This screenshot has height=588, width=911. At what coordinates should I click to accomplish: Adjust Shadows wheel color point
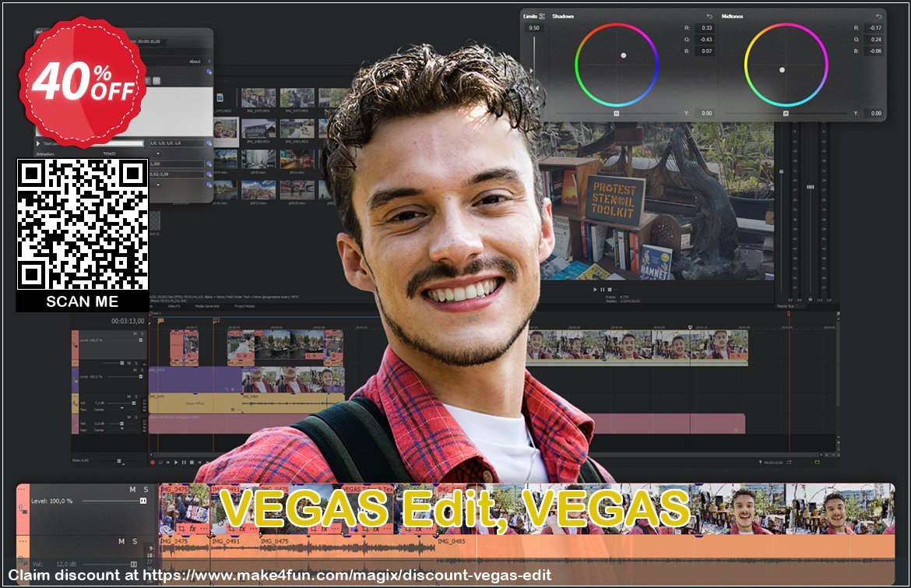point(624,56)
